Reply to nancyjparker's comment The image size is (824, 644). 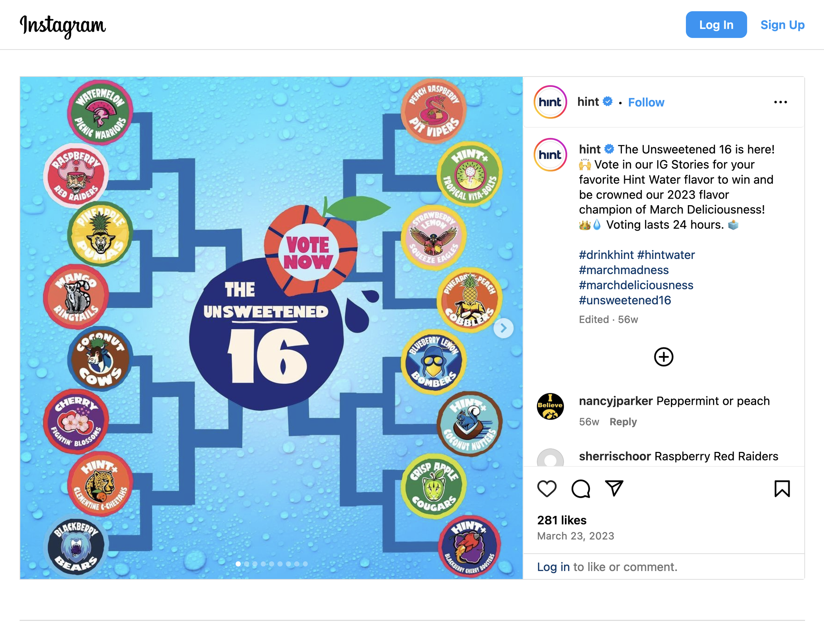point(623,422)
